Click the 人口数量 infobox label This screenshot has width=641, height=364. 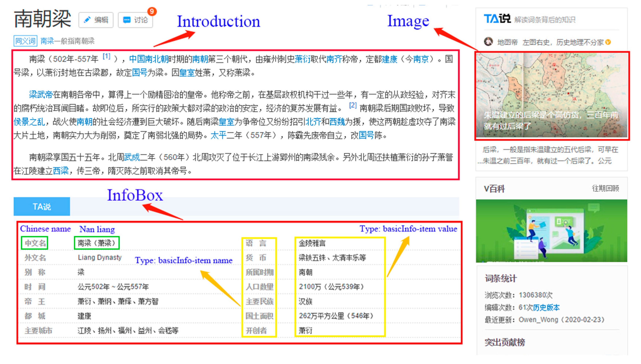pyautogui.click(x=259, y=287)
